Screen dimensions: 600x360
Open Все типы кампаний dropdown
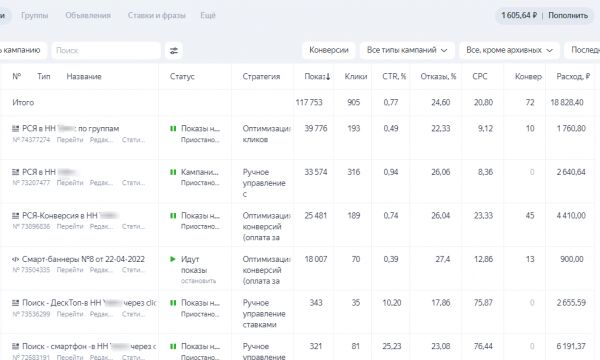tap(407, 50)
